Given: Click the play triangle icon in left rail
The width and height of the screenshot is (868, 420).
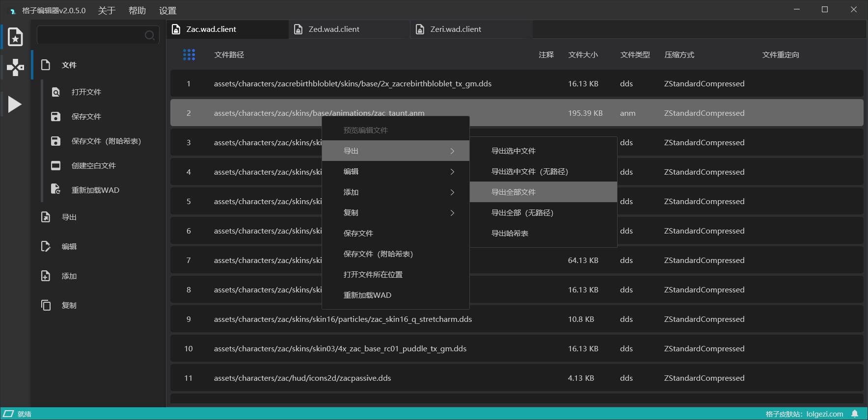Looking at the screenshot, I should click(15, 104).
